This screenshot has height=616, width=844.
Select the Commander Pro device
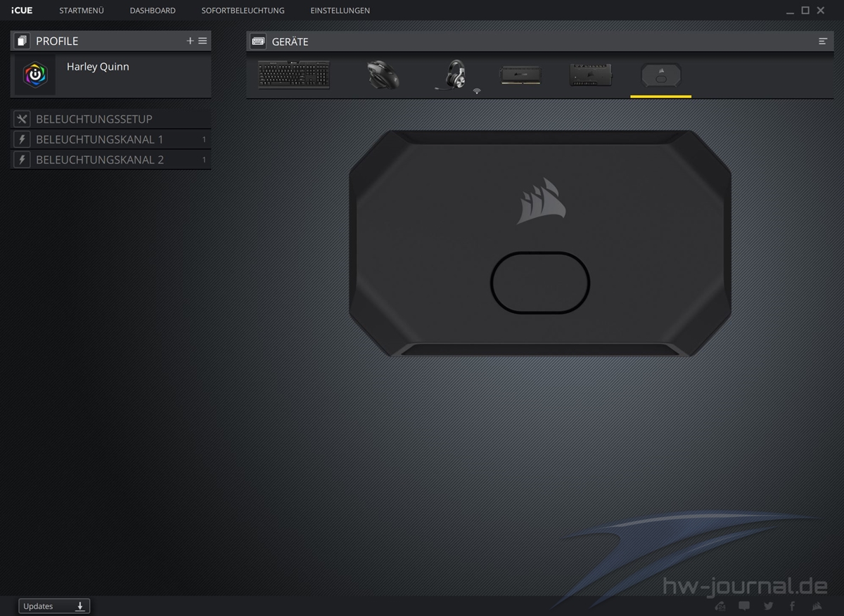(590, 75)
